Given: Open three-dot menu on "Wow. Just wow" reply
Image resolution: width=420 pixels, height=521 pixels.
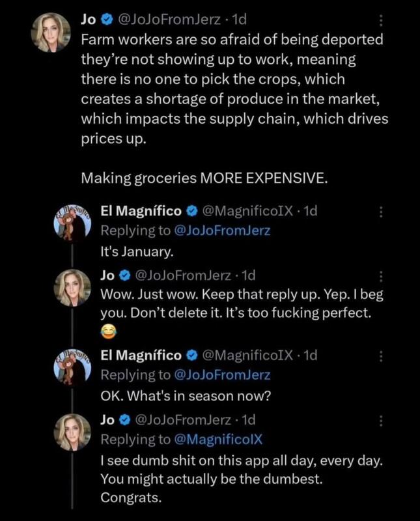Looking at the screenshot, I should coord(382,275).
